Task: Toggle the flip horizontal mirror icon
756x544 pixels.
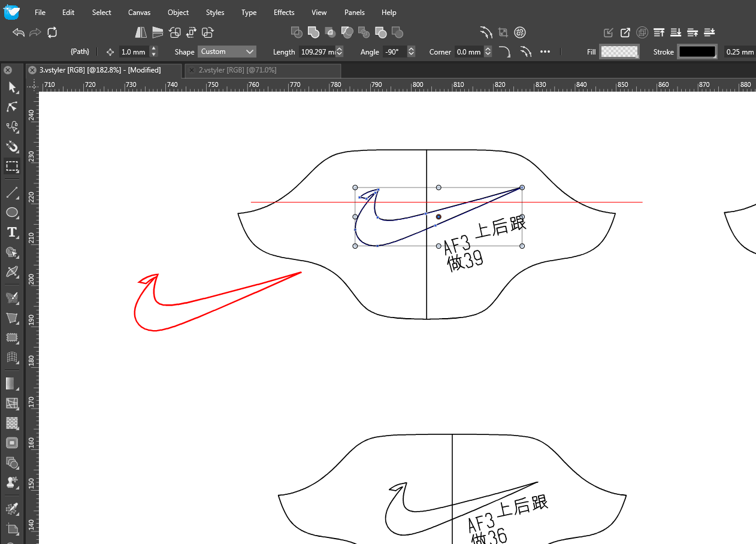Action: 141,32
